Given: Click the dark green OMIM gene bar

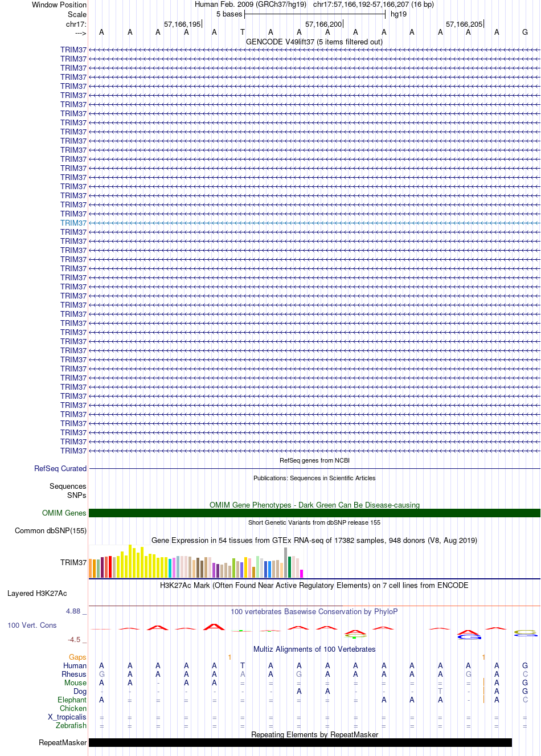Looking at the screenshot, I should pos(314,513).
